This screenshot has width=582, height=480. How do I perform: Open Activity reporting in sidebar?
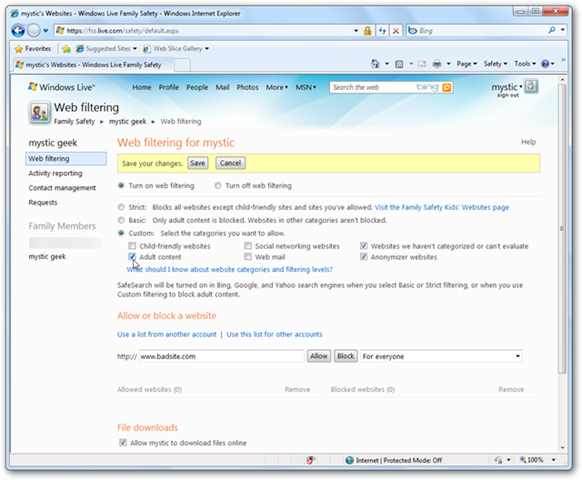(55, 173)
